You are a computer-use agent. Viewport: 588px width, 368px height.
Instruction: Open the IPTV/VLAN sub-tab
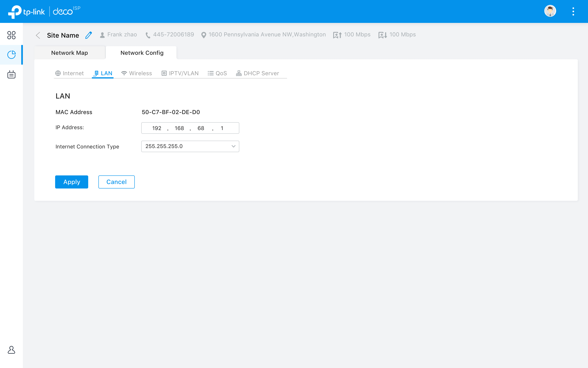point(180,73)
